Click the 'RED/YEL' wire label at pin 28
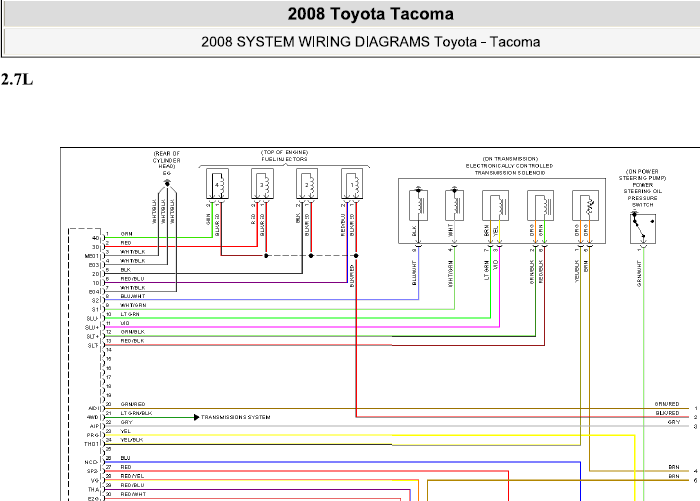The height and width of the screenshot is (501, 700). (132, 476)
